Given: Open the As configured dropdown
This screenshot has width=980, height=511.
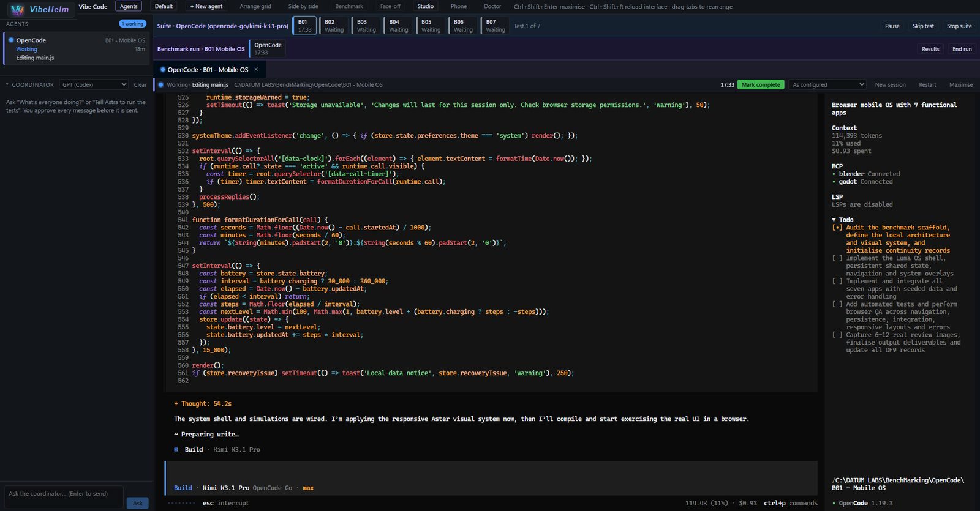Looking at the screenshot, I should pyautogui.click(x=827, y=84).
